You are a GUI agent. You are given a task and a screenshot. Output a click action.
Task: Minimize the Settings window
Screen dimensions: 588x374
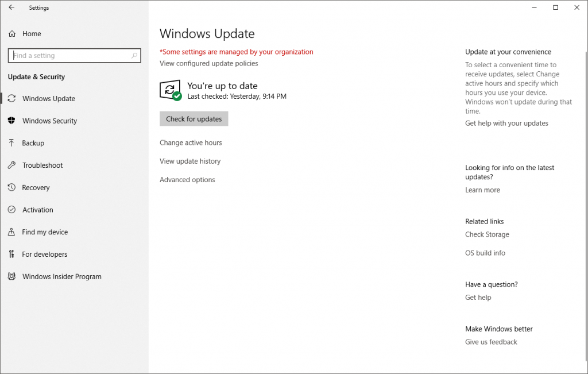(x=535, y=7)
